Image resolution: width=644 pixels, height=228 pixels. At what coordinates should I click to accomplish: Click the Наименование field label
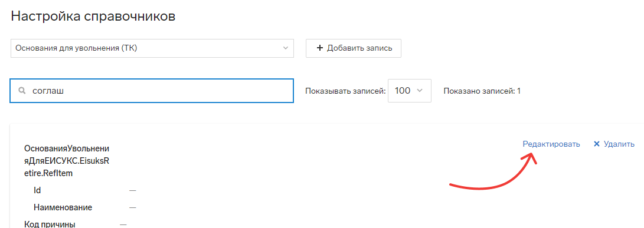63,207
